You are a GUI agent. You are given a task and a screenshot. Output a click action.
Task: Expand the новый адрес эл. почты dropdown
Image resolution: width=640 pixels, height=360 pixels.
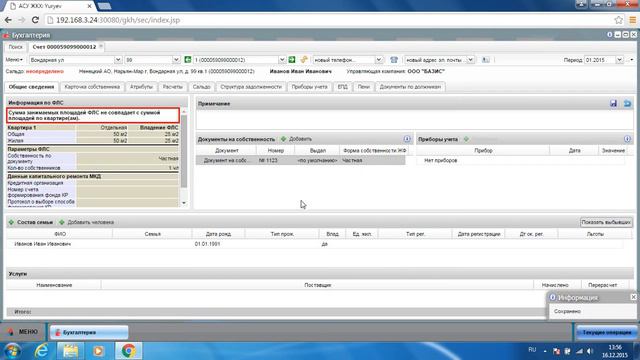(470, 60)
